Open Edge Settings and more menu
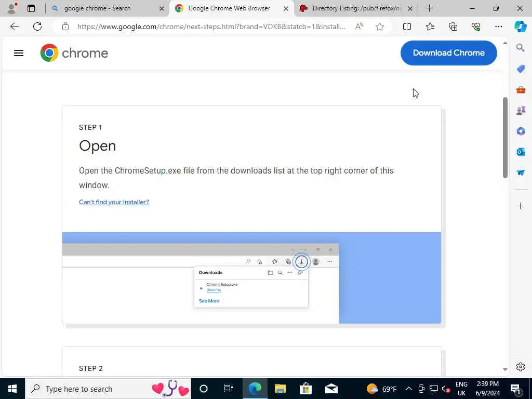The image size is (532, 399). click(498, 26)
